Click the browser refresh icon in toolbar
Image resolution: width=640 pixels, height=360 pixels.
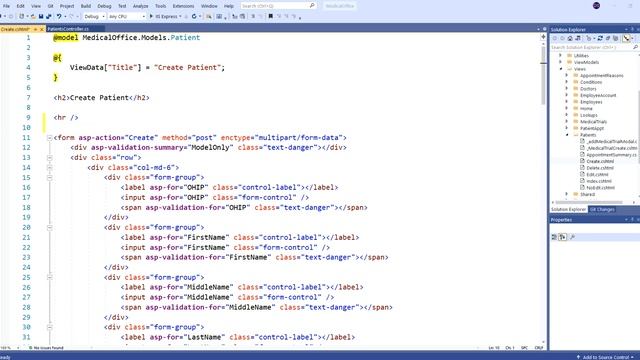coord(194,16)
